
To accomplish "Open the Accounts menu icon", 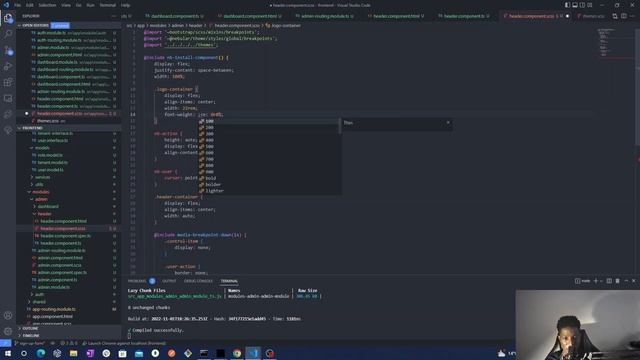I will pyautogui.click(x=8, y=315).
